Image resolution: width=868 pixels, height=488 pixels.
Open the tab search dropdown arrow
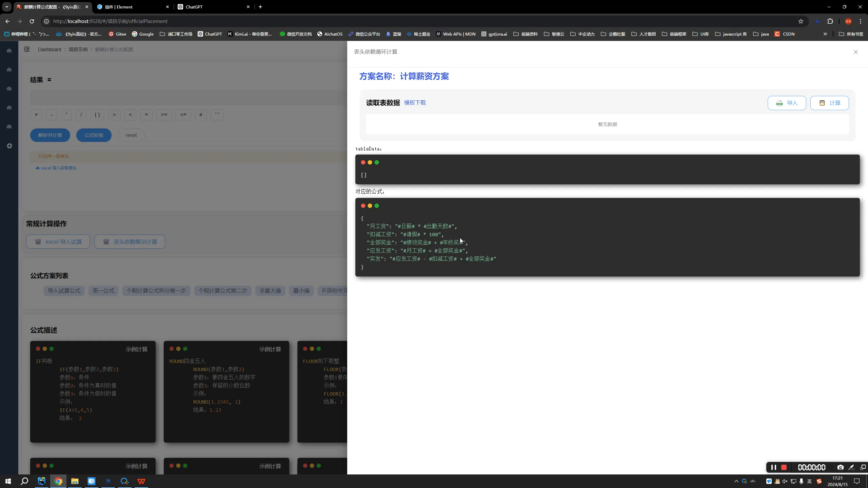click(7, 7)
